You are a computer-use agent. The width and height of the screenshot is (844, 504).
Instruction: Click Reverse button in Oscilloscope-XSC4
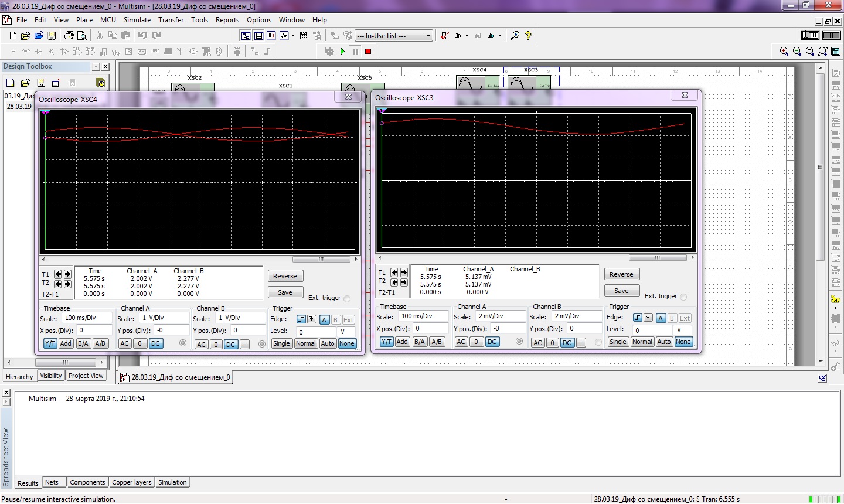(285, 277)
